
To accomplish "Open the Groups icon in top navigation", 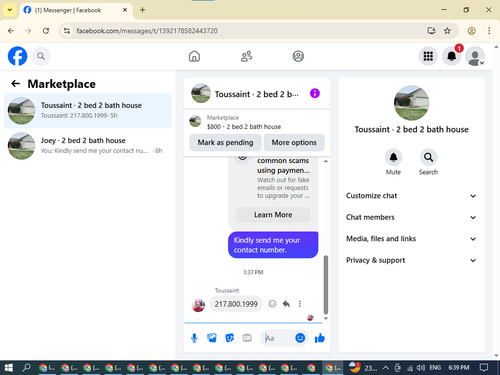I will point(298,56).
